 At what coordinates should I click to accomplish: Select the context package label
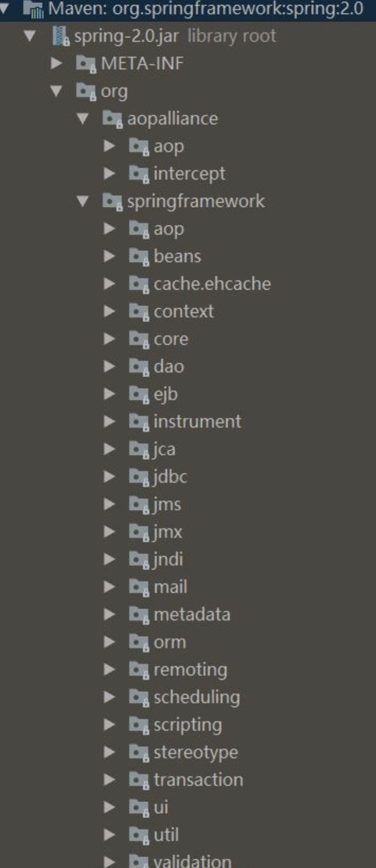click(183, 312)
